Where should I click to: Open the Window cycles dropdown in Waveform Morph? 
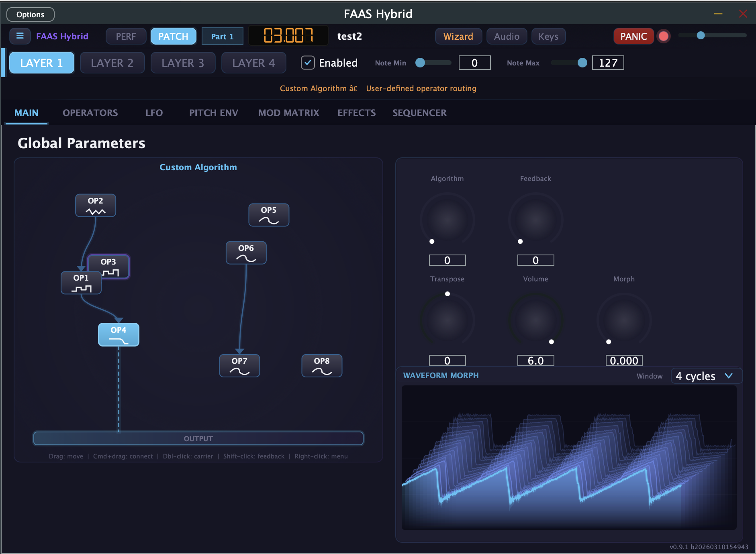[x=706, y=376]
